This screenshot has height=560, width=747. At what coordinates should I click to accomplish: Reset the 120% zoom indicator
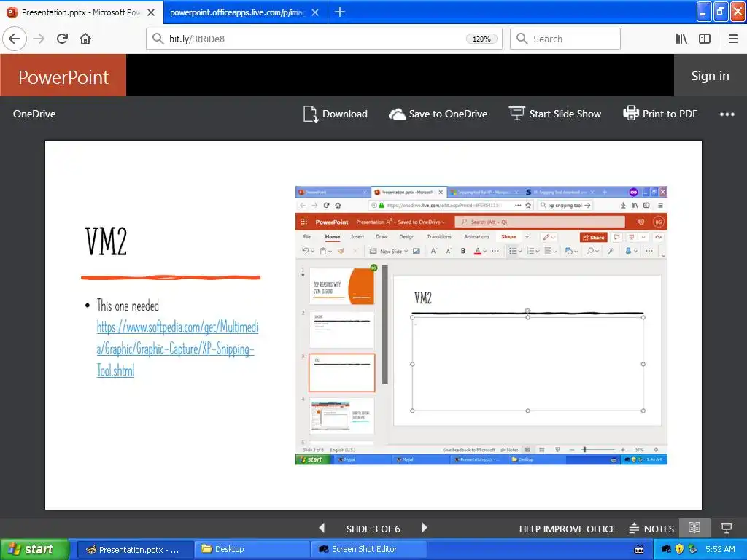[481, 39]
